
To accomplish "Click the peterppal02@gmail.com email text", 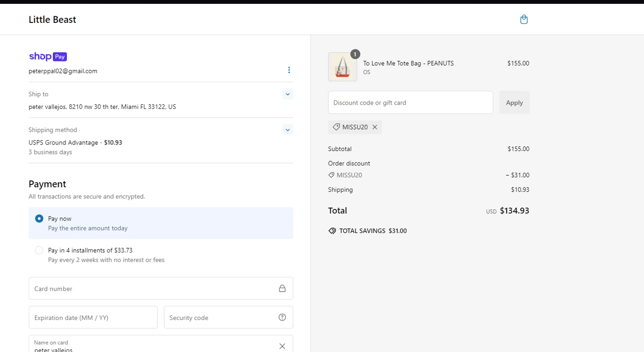I will point(63,71).
